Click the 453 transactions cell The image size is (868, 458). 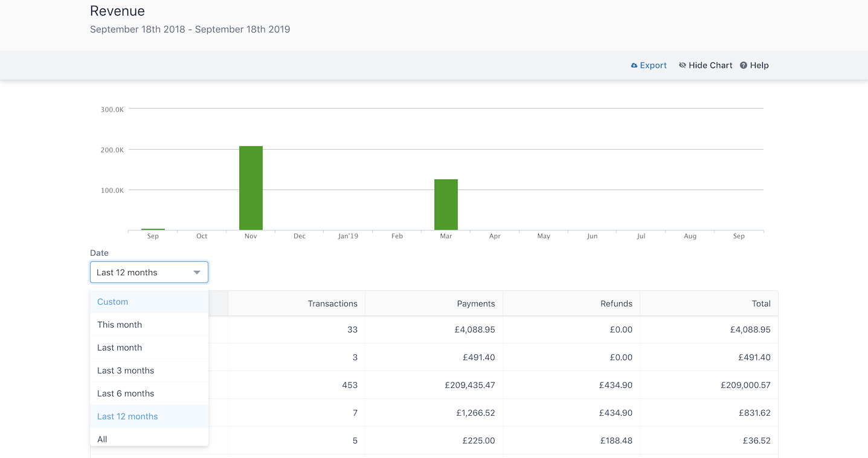tap(297, 385)
